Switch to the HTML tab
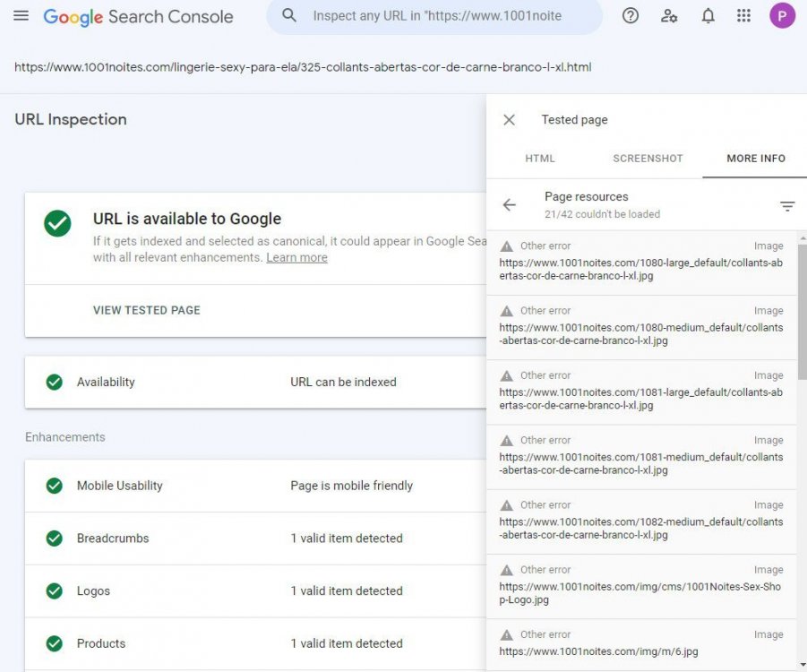 point(540,158)
